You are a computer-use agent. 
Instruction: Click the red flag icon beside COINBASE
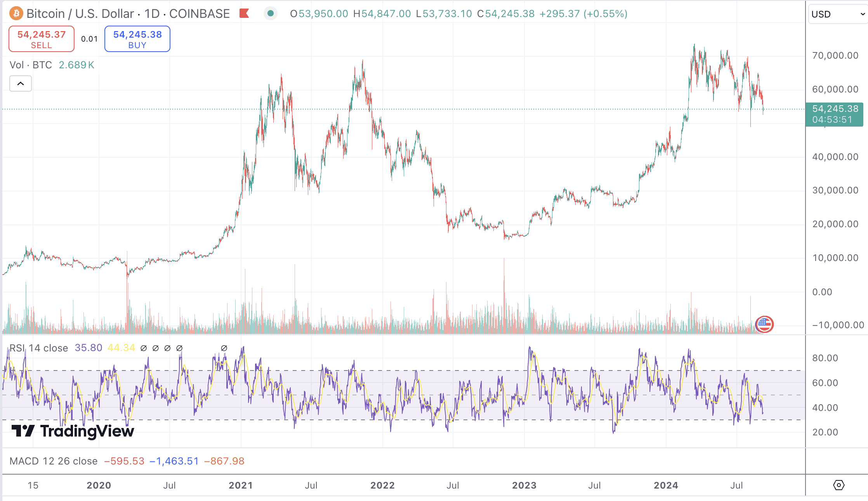244,14
